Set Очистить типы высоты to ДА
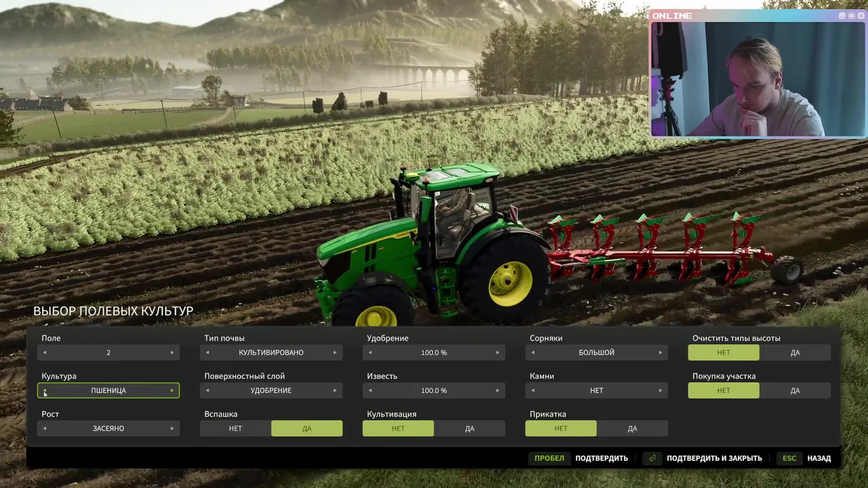 (795, 352)
